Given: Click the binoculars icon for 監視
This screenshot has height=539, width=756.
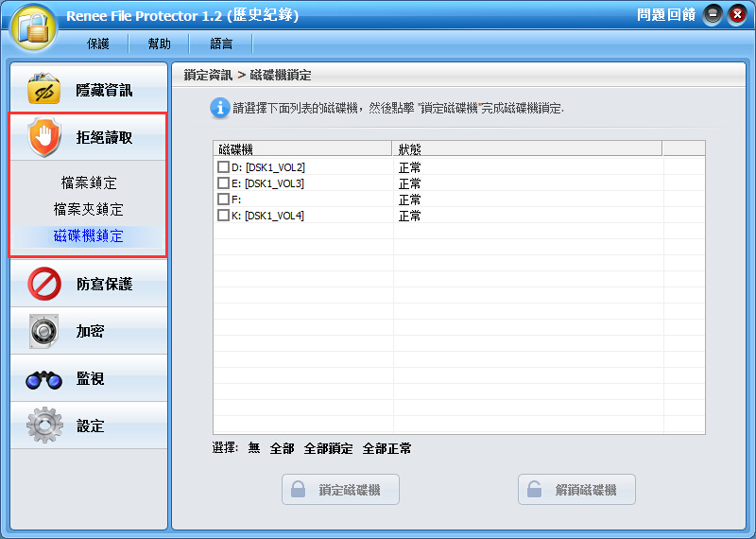Looking at the screenshot, I should pyautogui.click(x=43, y=380).
